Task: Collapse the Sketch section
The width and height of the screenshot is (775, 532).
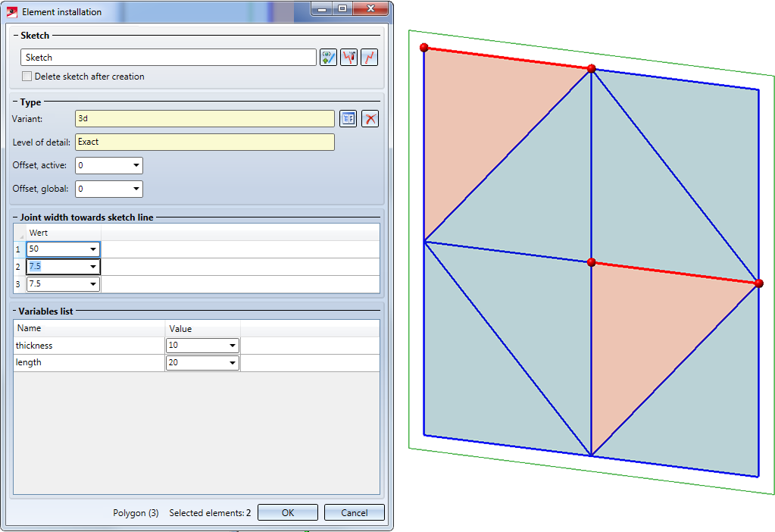Action: coord(15,36)
